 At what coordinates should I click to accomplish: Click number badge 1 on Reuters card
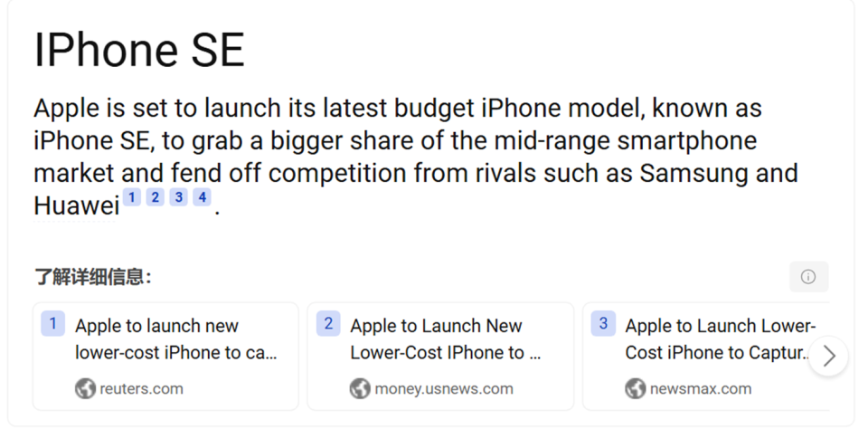53,324
